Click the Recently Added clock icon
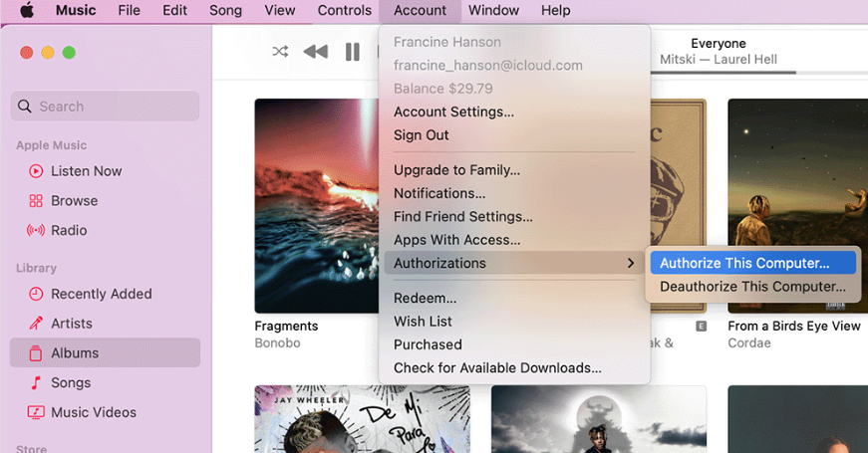 [36, 294]
